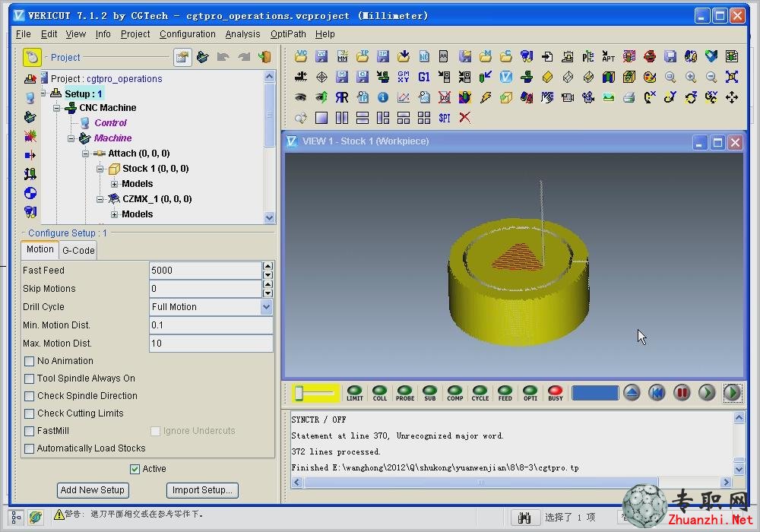Click the APT toolbar icon
Screen dimensions: 760x532
coord(608,56)
